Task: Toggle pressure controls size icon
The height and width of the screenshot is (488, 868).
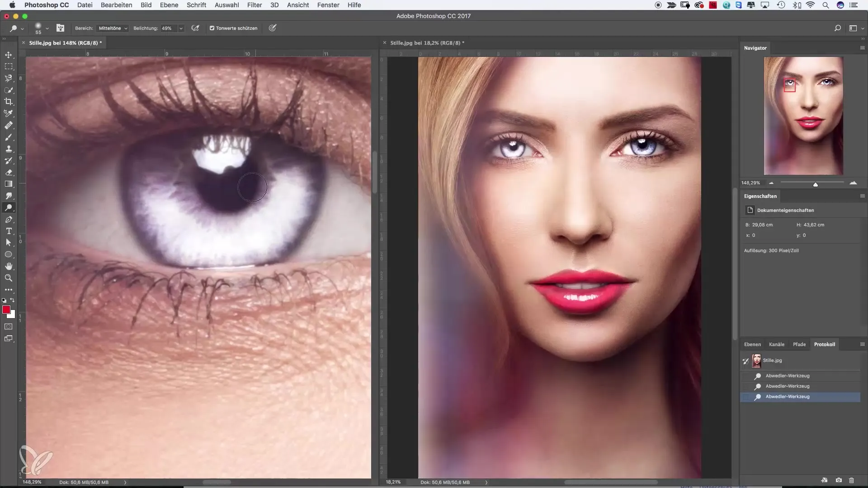Action: coord(273,28)
